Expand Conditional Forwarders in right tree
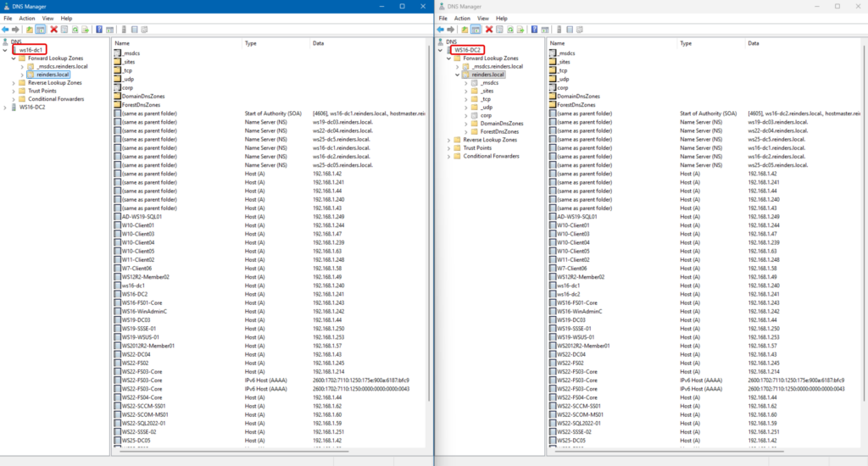This screenshot has width=868, height=466. tap(449, 156)
